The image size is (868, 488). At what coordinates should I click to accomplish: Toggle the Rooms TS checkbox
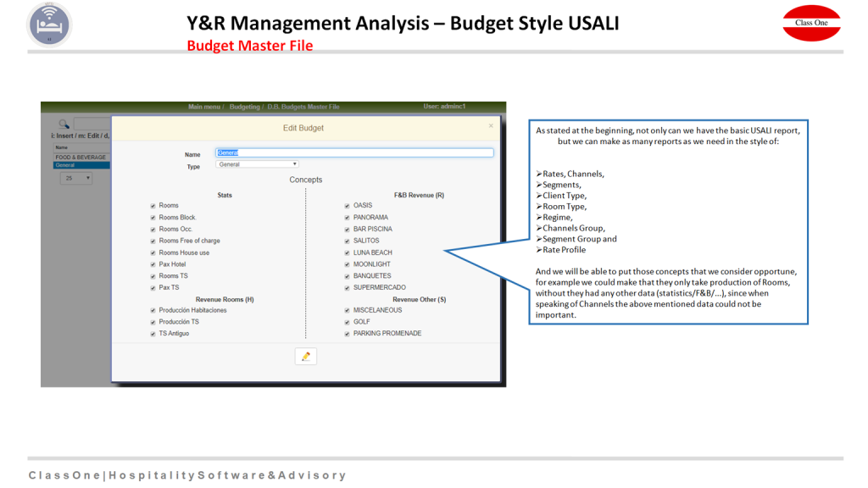(x=153, y=276)
